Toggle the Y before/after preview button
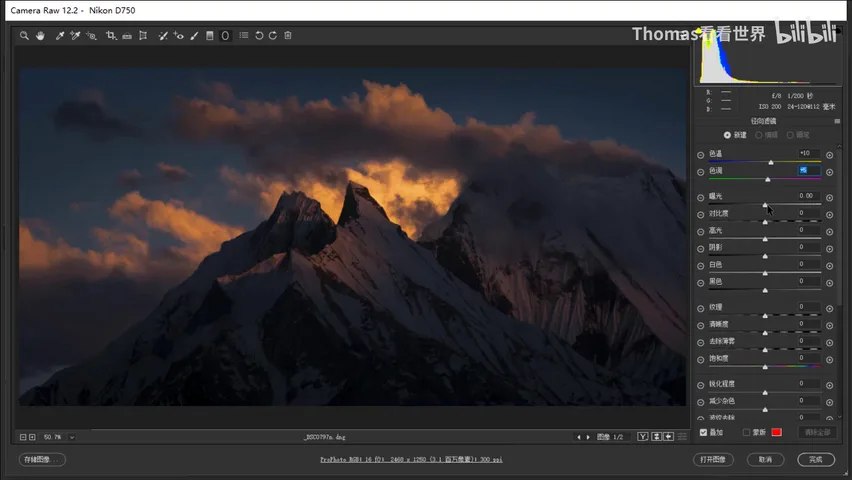The width and height of the screenshot is (852, 480). coord(643,437)
